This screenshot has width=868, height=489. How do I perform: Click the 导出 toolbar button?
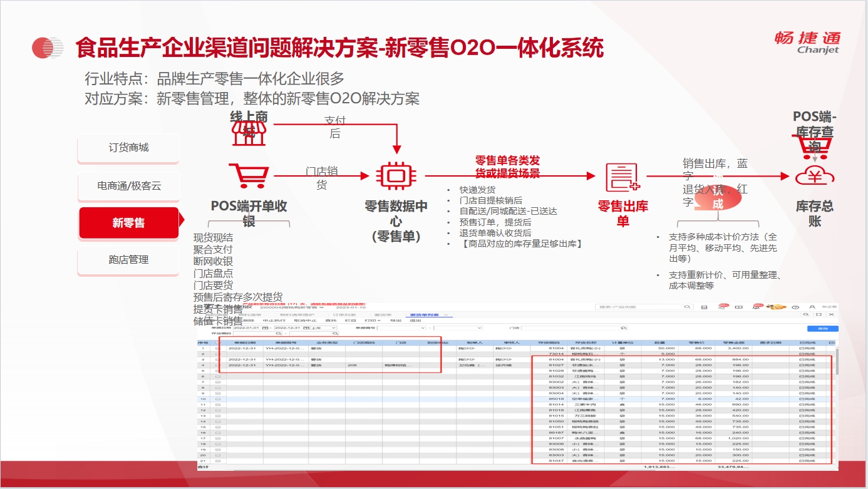395,321
